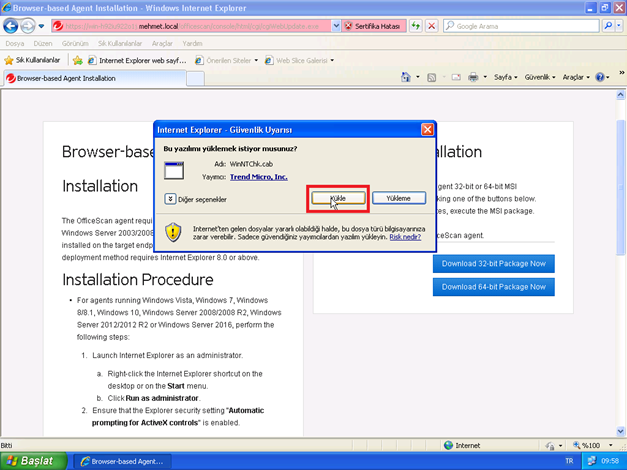Open the Dosya menu

pyautogui.click(x=15, y=43)
